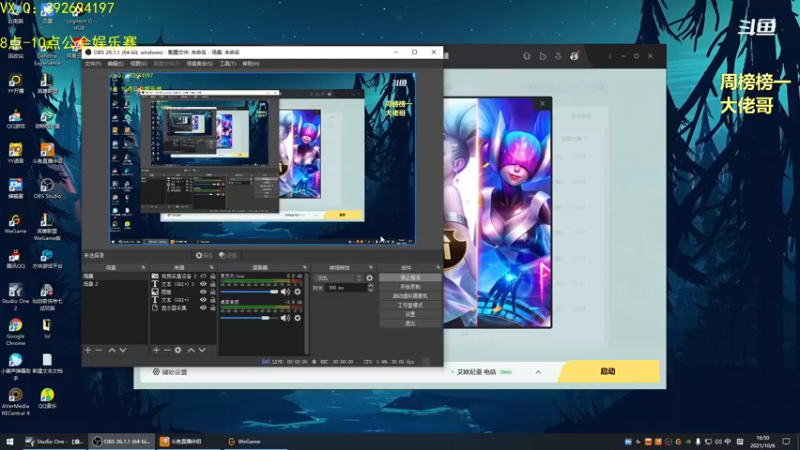Click the 开始录制 button
Viewport: 800px width, 450px height.
(410, 287)
